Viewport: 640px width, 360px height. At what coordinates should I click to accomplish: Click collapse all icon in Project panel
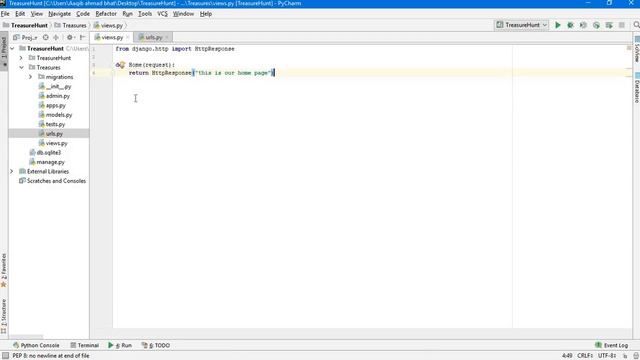(56, 37)
